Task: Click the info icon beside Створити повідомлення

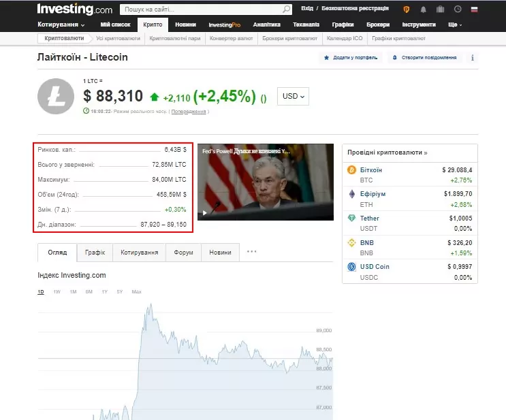Action: [x=473, y=58]
